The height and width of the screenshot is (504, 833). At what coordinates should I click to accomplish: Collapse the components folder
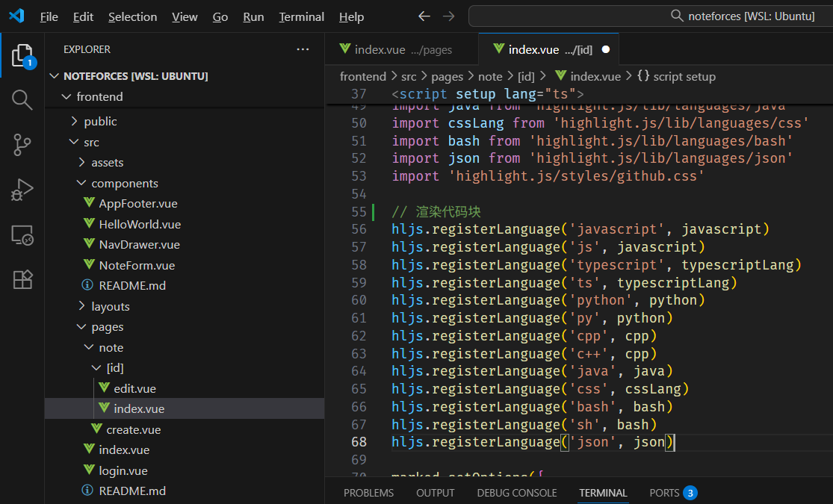pyautogui.click(x=125, y=183)
